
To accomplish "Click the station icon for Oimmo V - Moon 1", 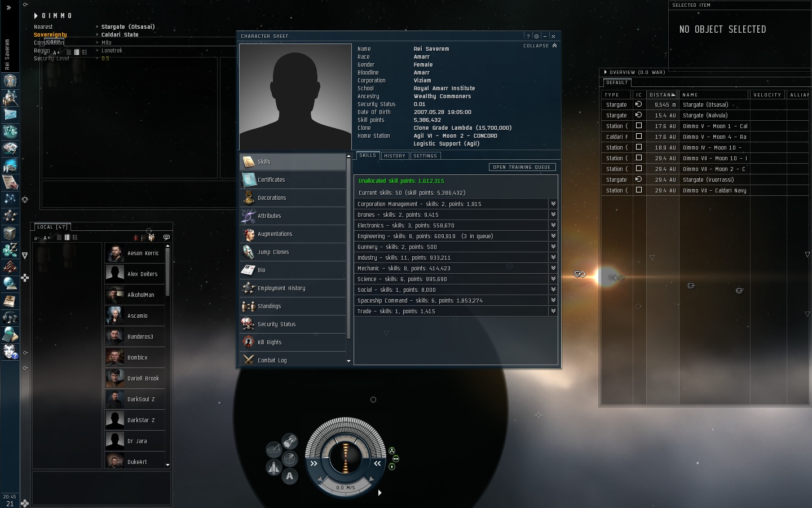I will [x=638, y=126].
